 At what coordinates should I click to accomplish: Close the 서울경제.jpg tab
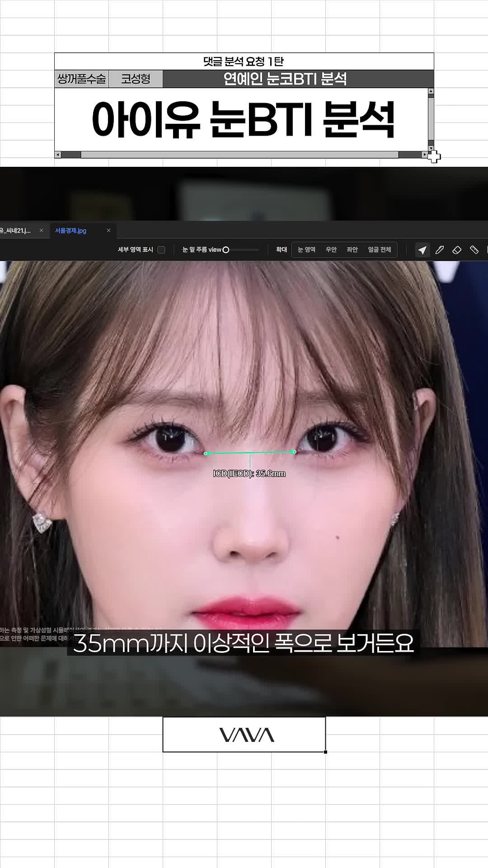pyautogui.click(x=108, y=231)
